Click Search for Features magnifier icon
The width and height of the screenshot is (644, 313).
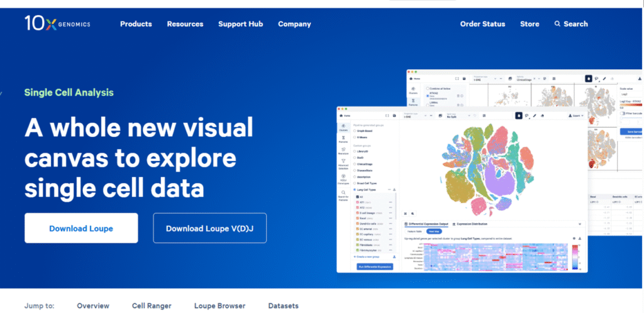[344, 195]
